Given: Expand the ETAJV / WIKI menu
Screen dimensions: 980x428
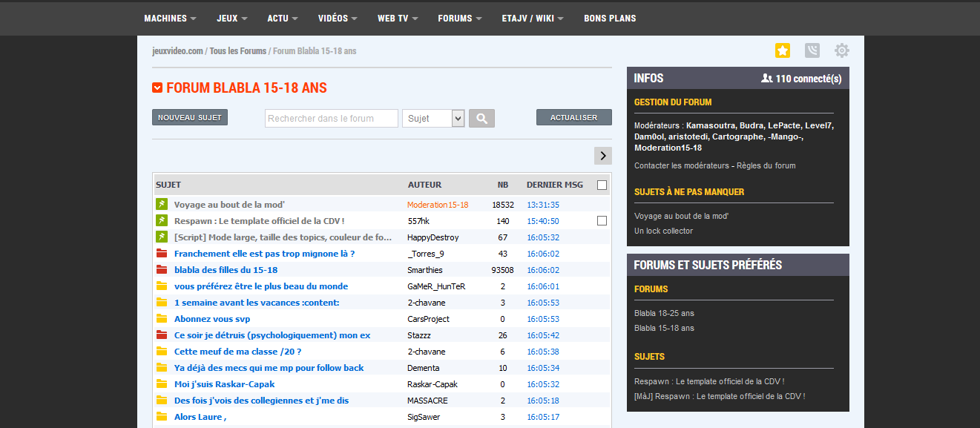Looking at the screenshot, I should pyautogui.click(x=533, y=18).
